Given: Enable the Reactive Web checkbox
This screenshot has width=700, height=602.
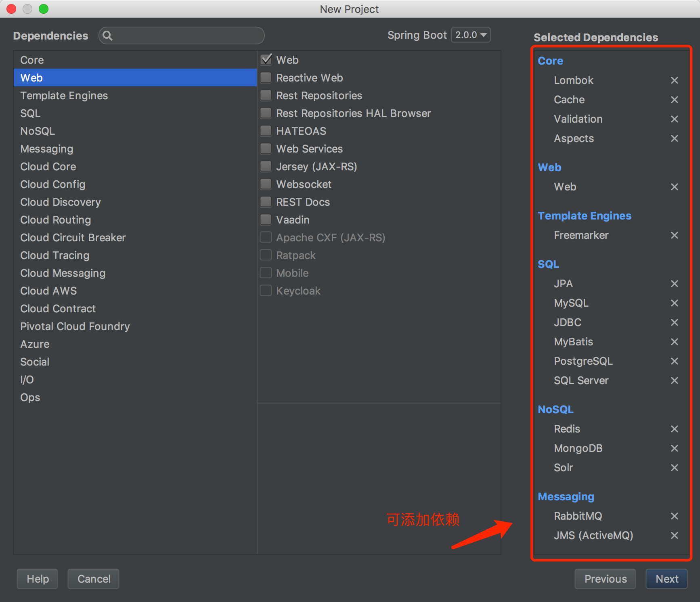Looking at the screenshot, I should pos(266,77).
